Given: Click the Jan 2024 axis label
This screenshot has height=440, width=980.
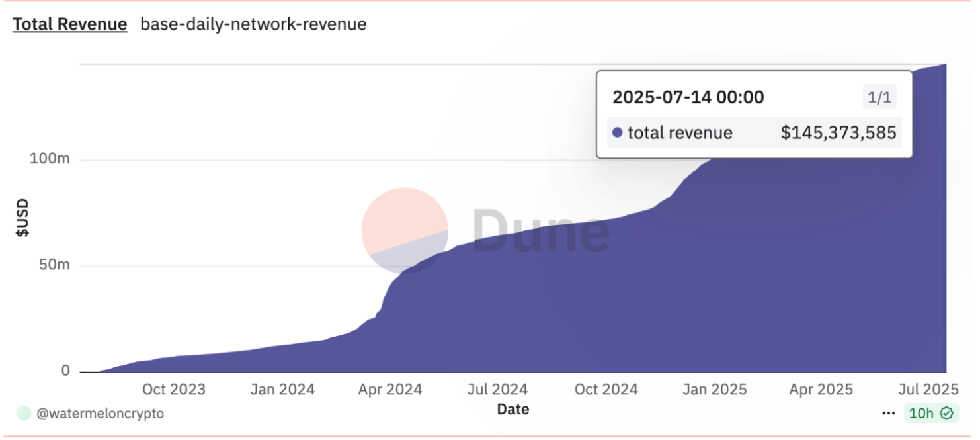Looking at the screenshot, I should [282, 389].
